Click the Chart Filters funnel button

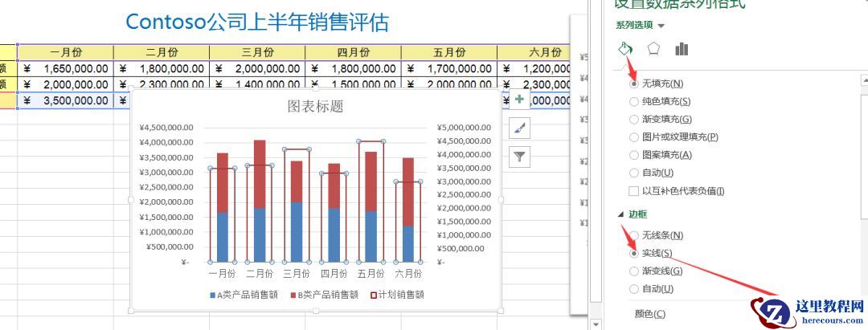click(519, 157)
